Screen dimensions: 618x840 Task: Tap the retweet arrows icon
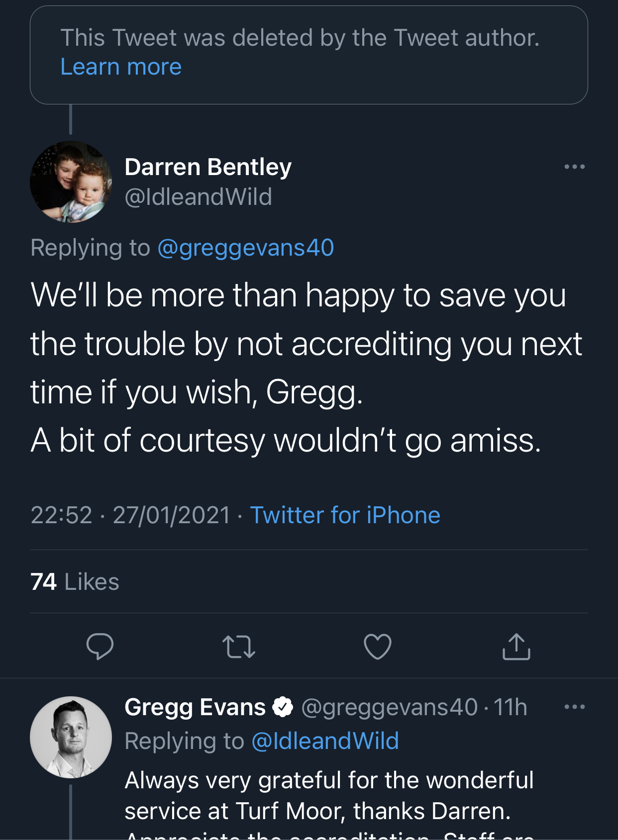click(x=239, y=647)
